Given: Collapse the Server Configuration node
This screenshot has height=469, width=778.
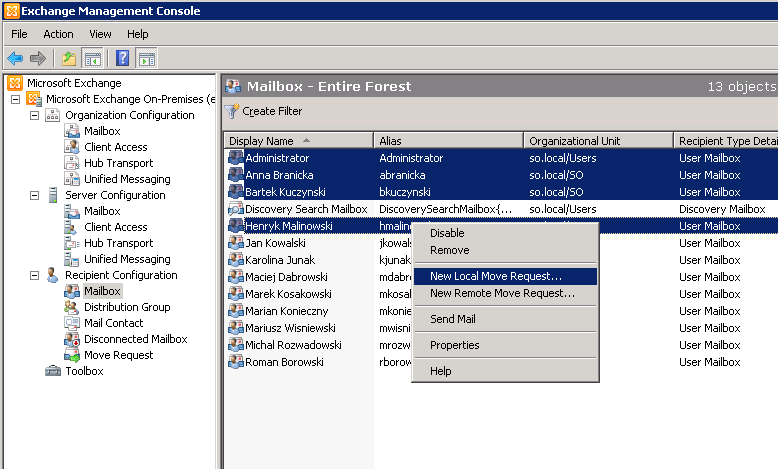Looking at the screenshot, I should pos(34,195).
